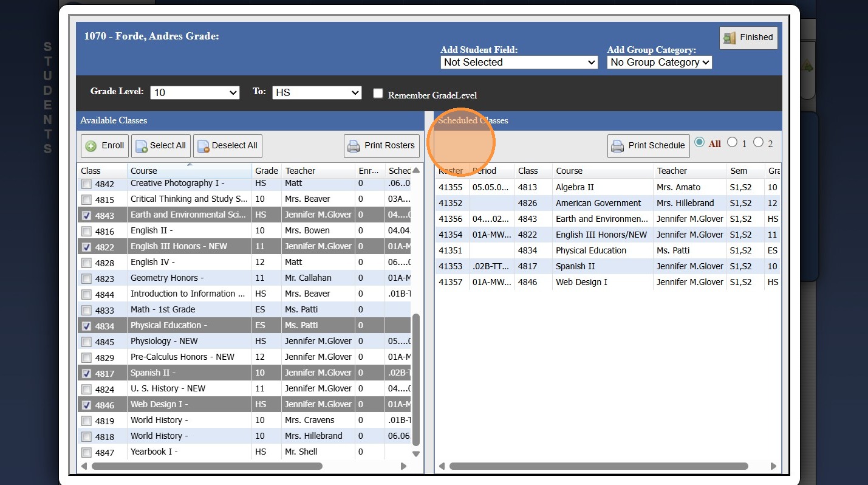The height and width of the screenshot is (485, 868).
Task: Check the box for class 4816 English II
Action: click(x=86, y=231)
